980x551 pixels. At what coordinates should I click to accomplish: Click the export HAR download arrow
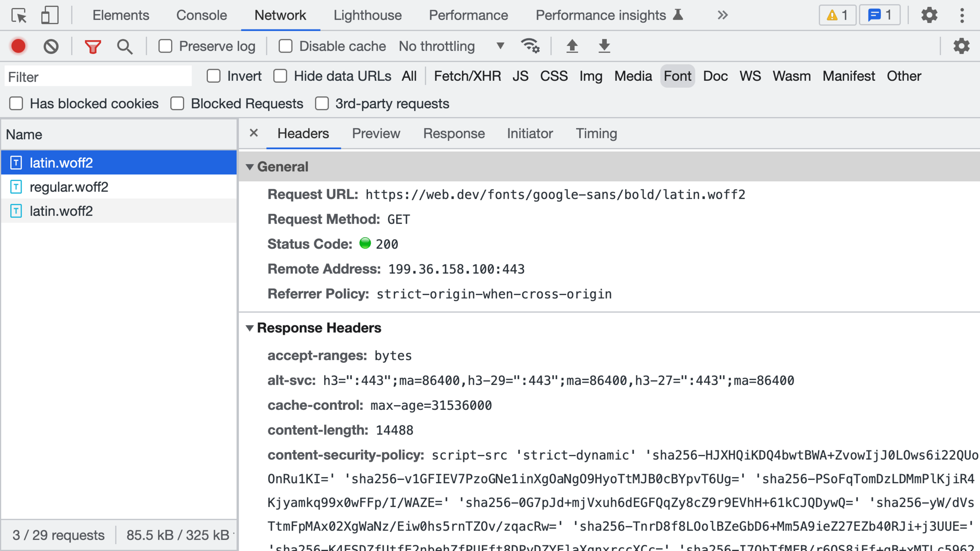[604, 46]
